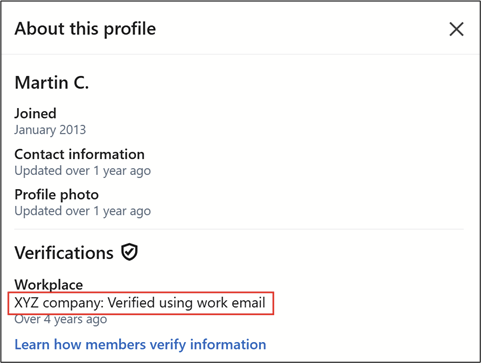Click Updated text under Profile photo
The width and height of the screenshot is (481, 363).
click(83, 211)
